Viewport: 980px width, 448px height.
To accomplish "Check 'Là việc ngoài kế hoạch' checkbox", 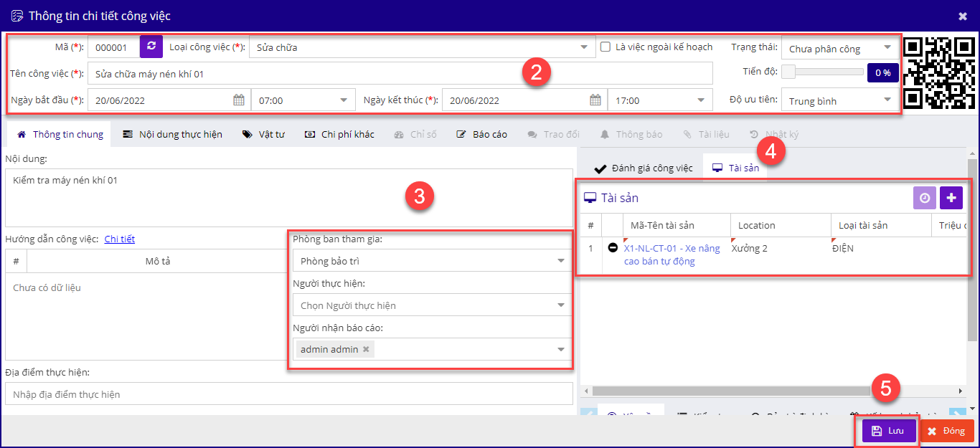I will pos(606,47).
